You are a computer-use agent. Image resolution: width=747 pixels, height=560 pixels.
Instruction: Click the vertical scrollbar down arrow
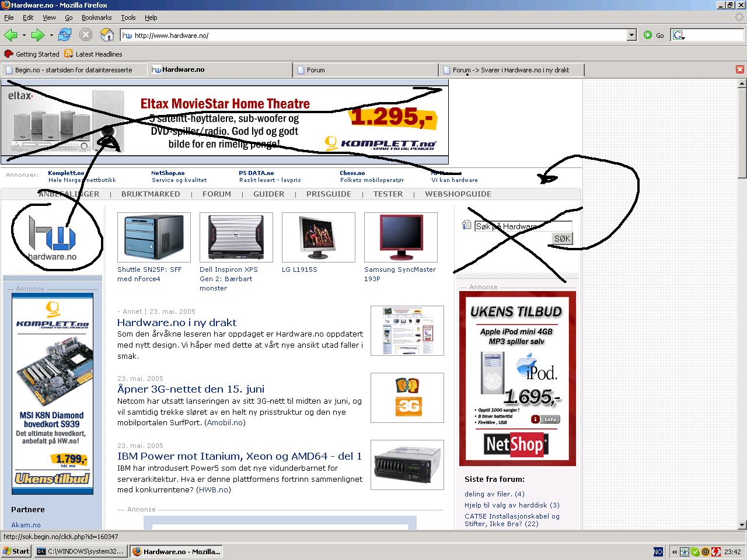pyautogui.click(x=742, y=525)
